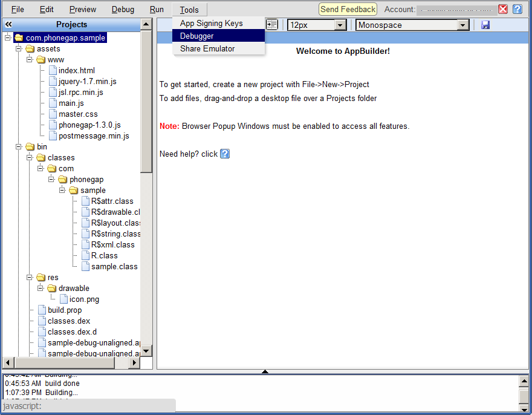Click the blurred Account name field

pos(456,10)
